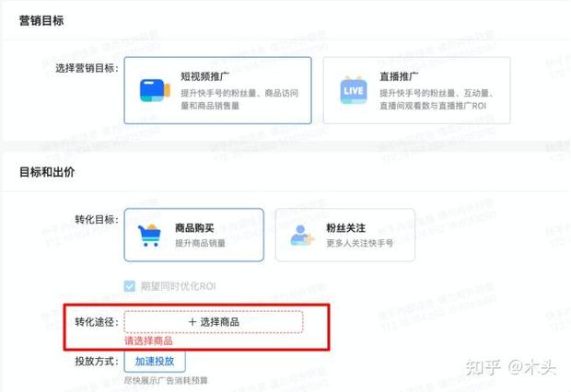Click the 尽快展示广告消耗预算 hint text

(x=166, y=380)
